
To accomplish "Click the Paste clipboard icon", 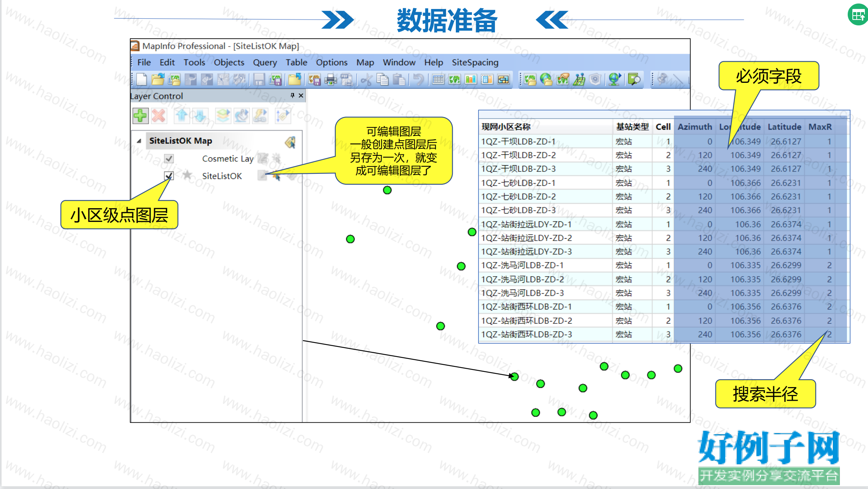I will coord(399,80).
